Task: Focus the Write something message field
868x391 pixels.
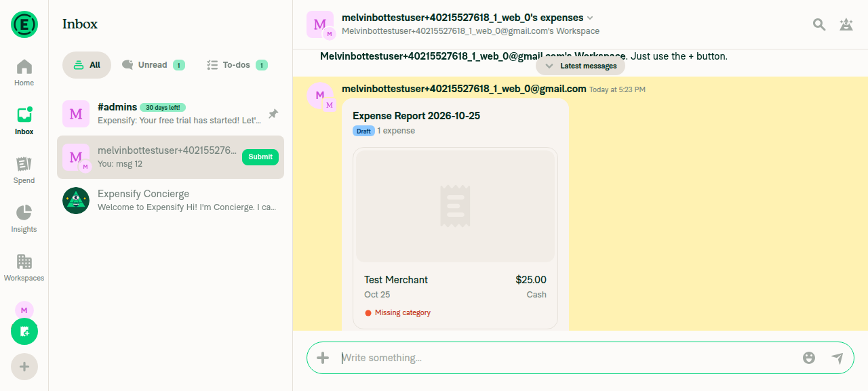Action: (566, 358)
